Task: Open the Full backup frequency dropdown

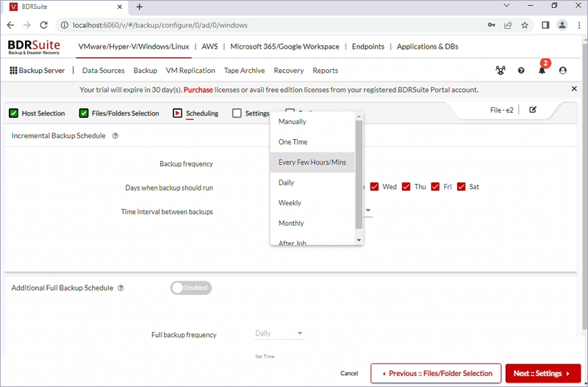Action: 279,333
